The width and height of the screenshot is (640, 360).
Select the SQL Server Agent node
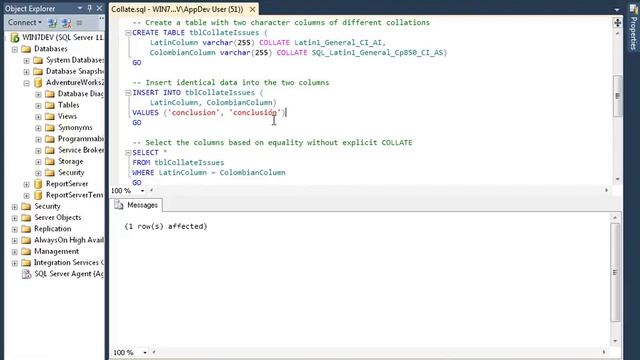69,274
